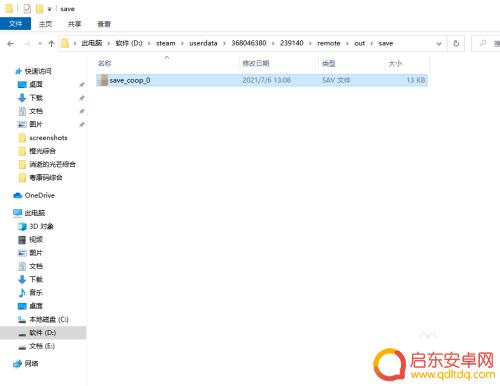500x386 pixels.
Task: Open the 文件 ribbon tab
Action: click(x=15, y=24)
